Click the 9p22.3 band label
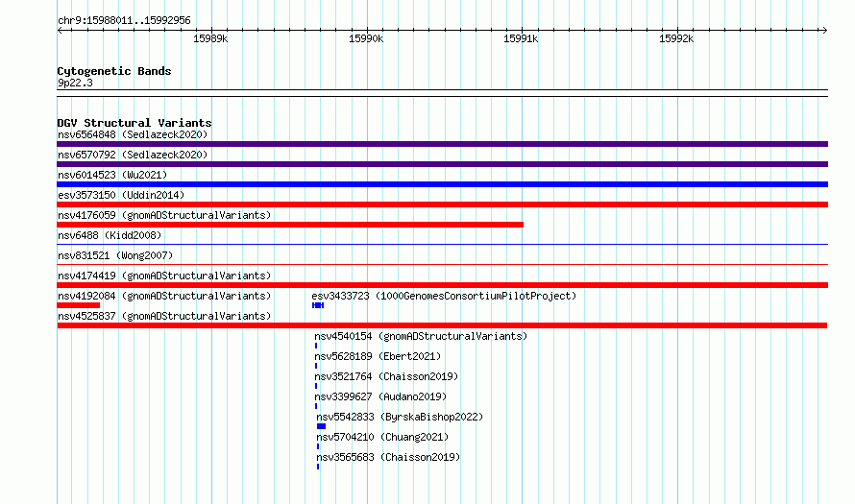This screenshot has height=504, width=855. click(x=75, y=84)
